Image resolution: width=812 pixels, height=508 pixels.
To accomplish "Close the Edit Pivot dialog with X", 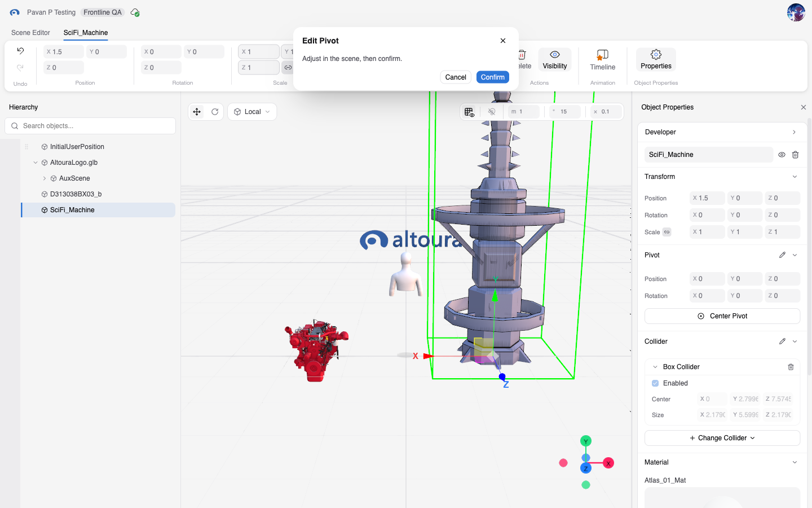I will coord(503,41).
